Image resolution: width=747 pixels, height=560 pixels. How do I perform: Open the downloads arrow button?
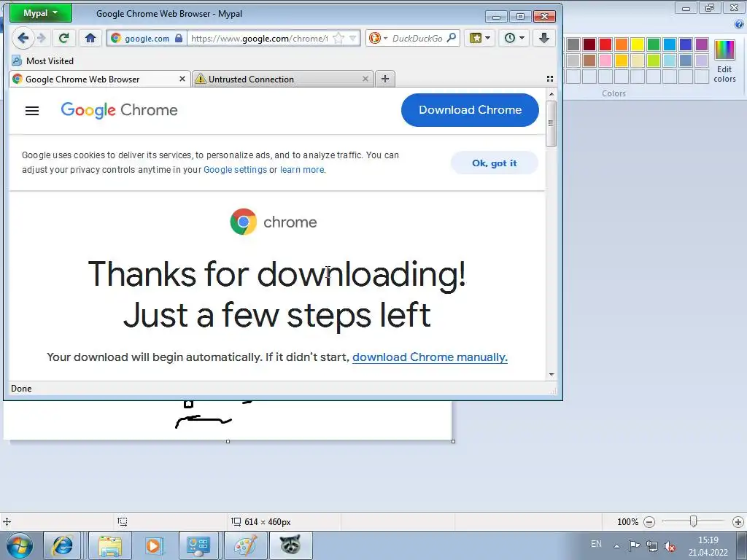coord(543,38)
